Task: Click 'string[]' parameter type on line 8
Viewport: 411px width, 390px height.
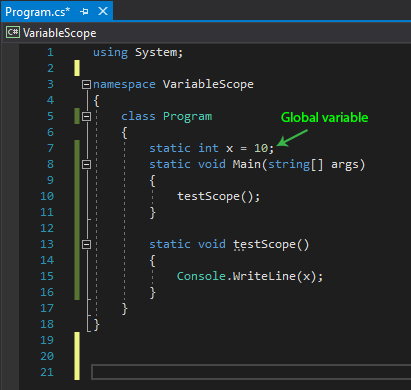Action: point(296,164)
